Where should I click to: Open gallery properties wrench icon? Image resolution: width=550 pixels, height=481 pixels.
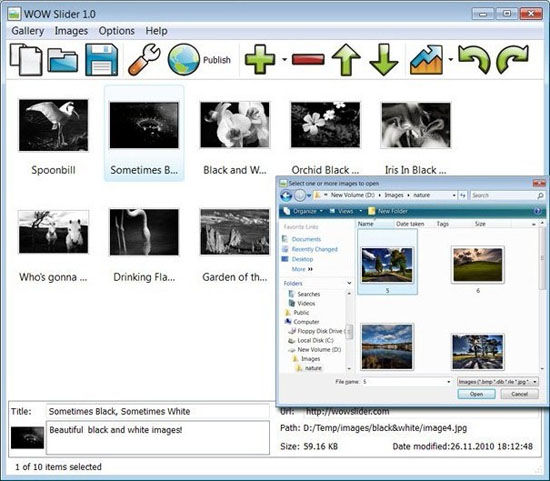click(x=144, y=59)
